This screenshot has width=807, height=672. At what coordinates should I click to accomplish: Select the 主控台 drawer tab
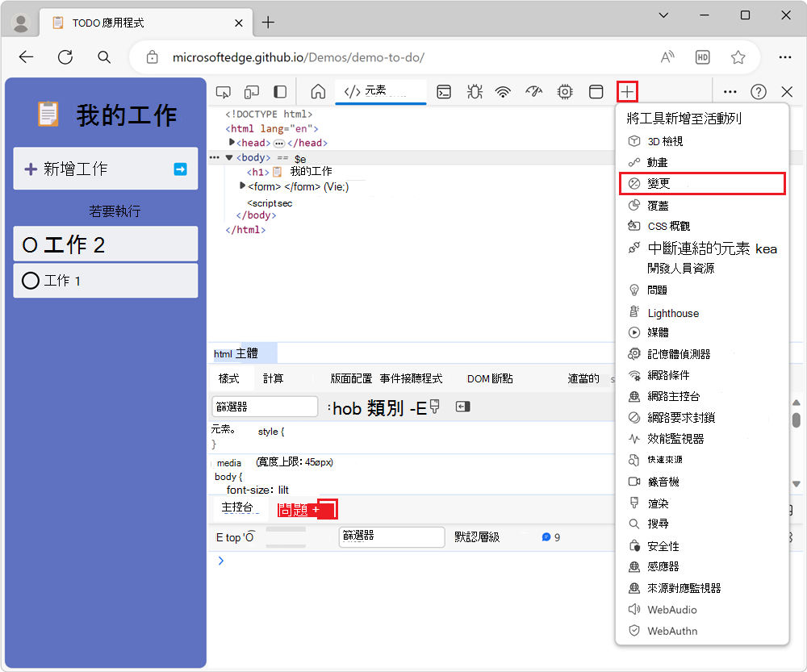pyautogui.click(x=237, y=508)
